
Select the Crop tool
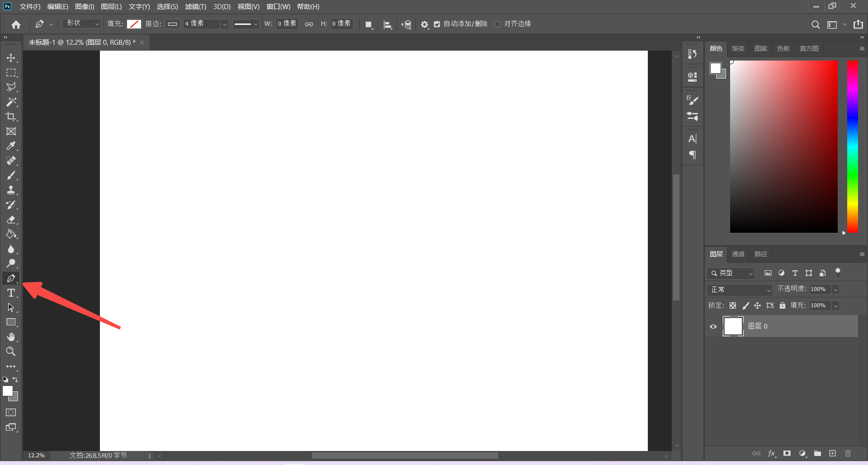(x=11, y=117)
